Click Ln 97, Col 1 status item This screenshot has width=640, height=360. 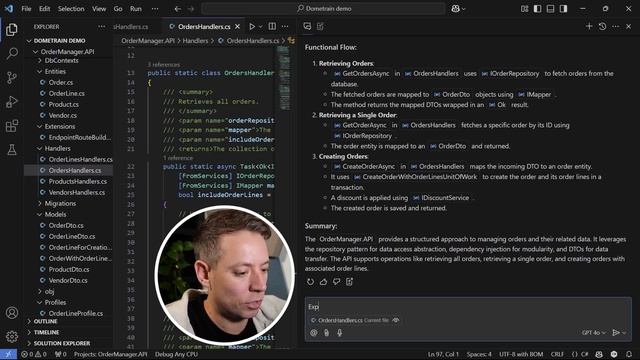coord(443,354)
